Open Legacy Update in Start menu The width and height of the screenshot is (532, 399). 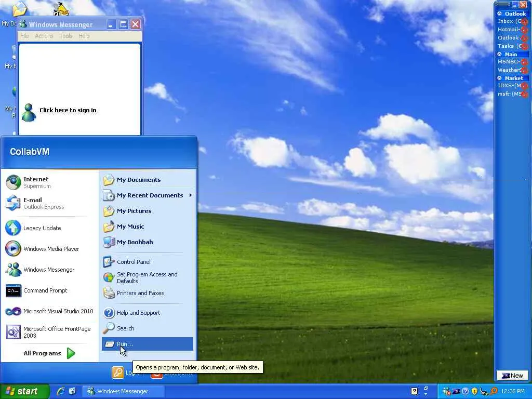click(50, 228)
